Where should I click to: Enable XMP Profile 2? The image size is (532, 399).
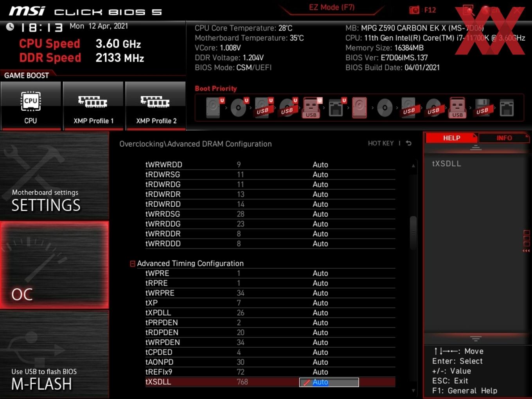tap(156, 105)
